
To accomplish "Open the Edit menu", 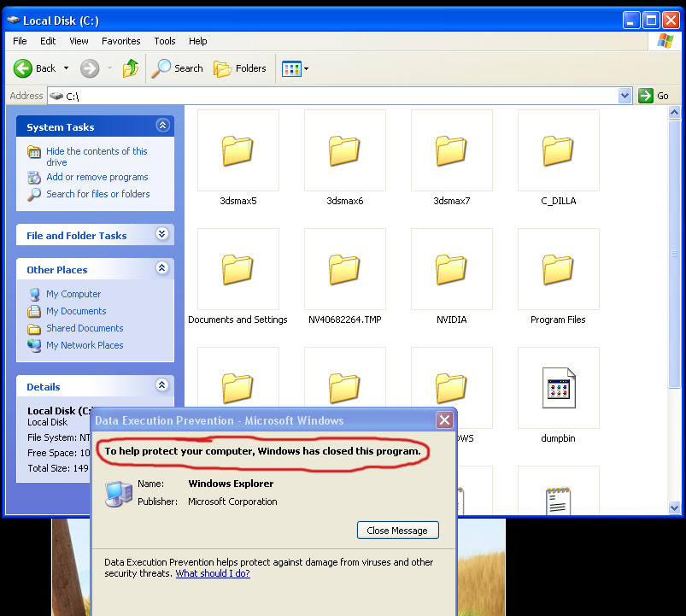I will pos(48,41).
